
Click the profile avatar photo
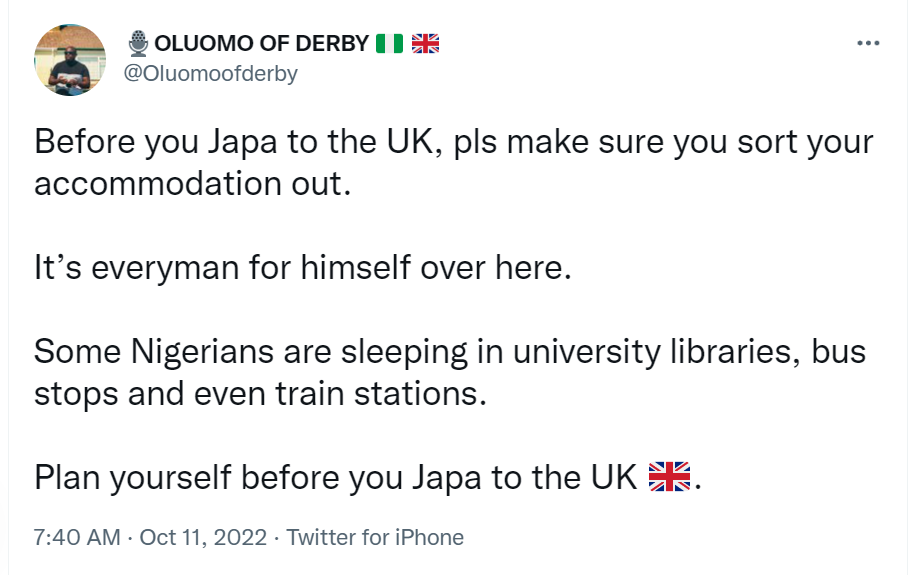[69, 60]
